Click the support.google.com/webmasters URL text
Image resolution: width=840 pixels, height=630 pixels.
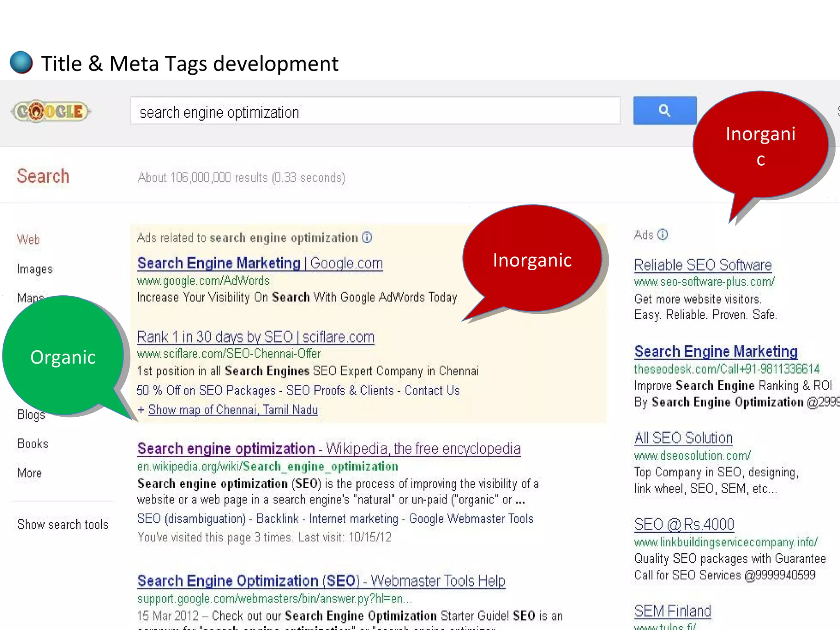tap(275, 599)
